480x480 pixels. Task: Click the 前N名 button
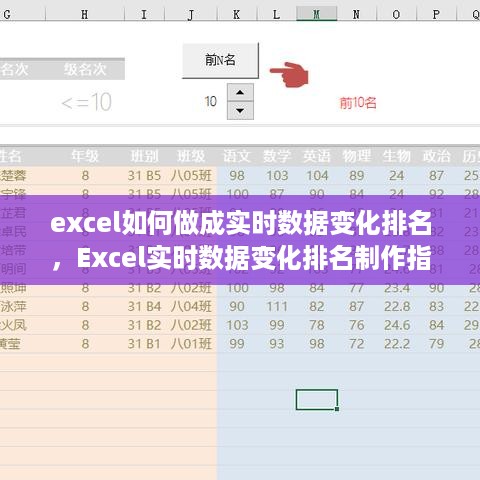(x=220, y=61)
